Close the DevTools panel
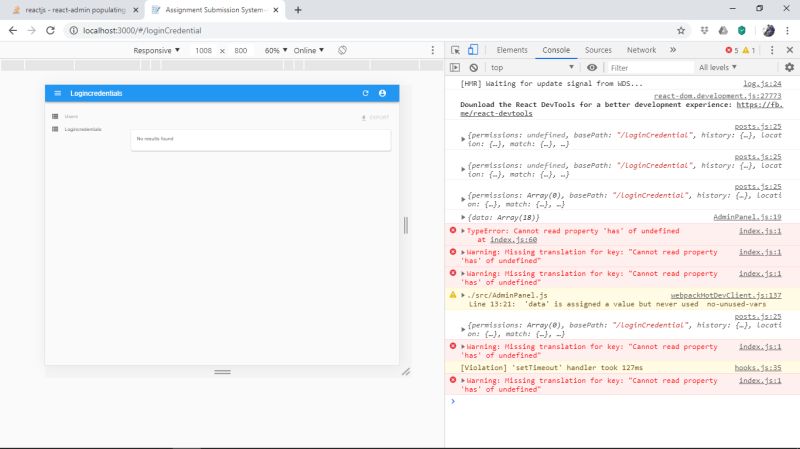This screenshot has height=449, width=800. [x=789, y=50]
